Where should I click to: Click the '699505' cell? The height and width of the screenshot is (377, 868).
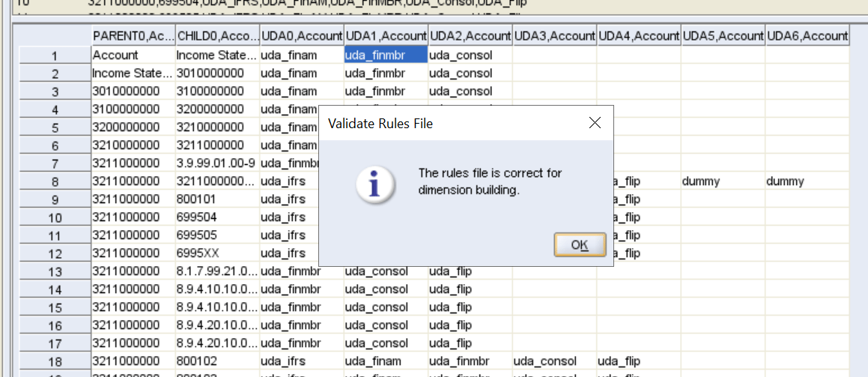click(x=217, y=235)
